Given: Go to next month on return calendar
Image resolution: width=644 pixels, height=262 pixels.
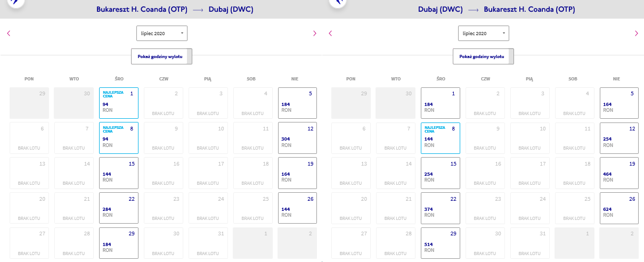Looking at the screenshot, I should [x=636, y=33].
